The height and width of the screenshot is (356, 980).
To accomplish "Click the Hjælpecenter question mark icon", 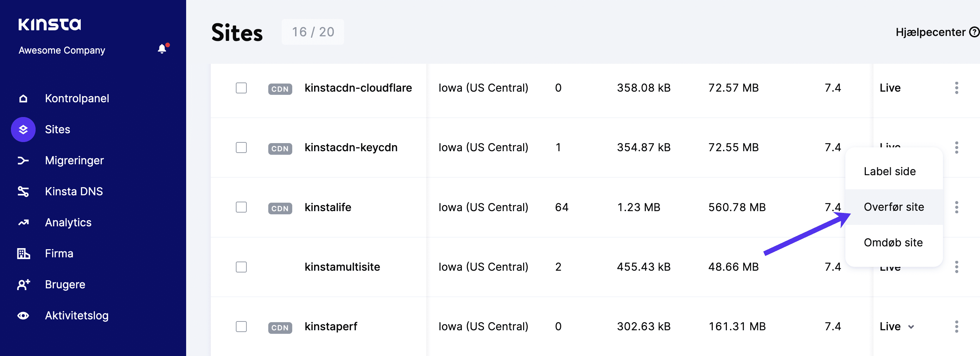I will point(974,32).
